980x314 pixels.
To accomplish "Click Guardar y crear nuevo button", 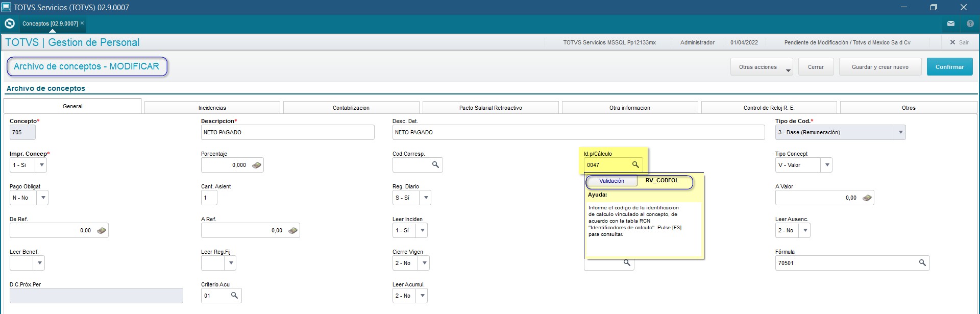I will [x=880, y=67].
